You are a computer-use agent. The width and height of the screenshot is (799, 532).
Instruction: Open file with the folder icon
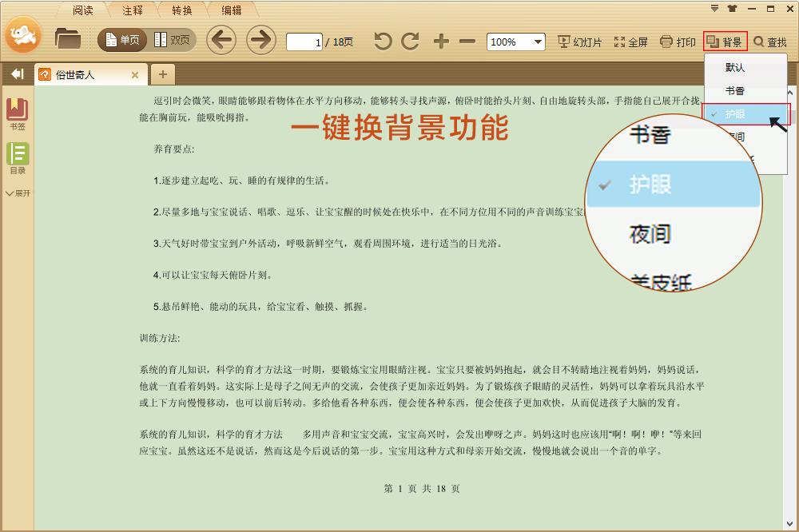click(x=68, y=38)
